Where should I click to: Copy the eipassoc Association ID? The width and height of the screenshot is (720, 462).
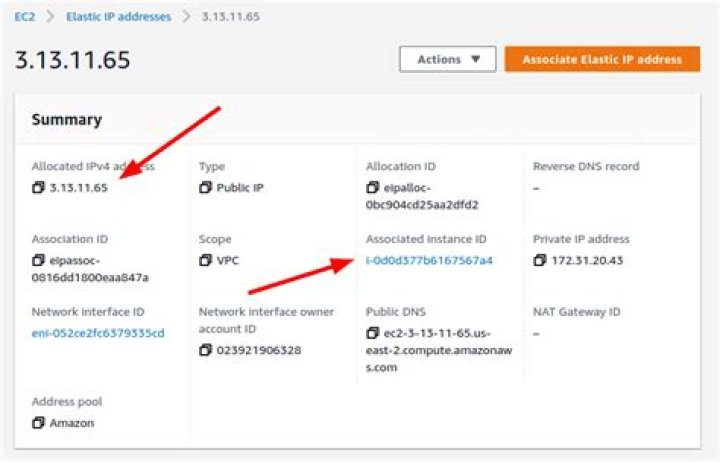[x=39, y=260]
